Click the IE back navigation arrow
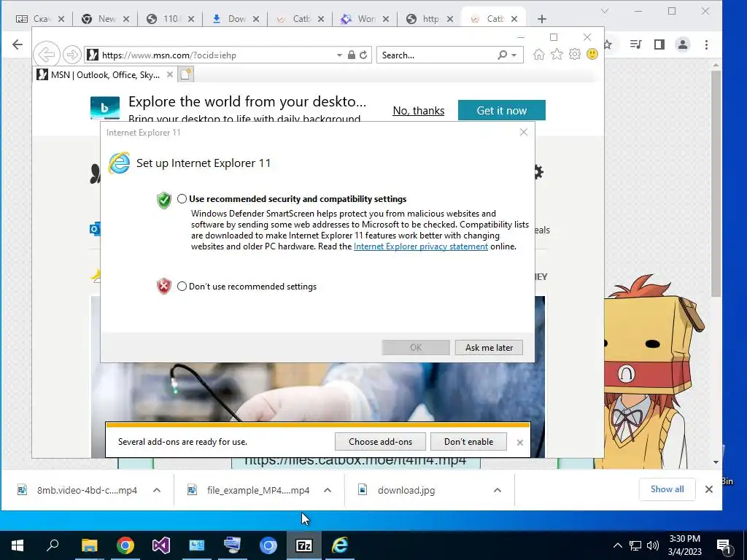Screen dimensions: 747x560 46,55
